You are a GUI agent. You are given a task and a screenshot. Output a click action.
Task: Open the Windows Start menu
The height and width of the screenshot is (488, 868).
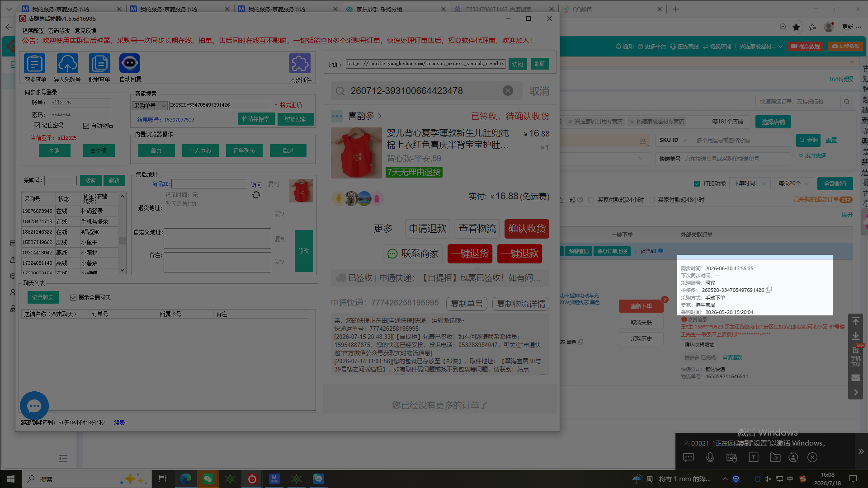[x=11, y=479]
